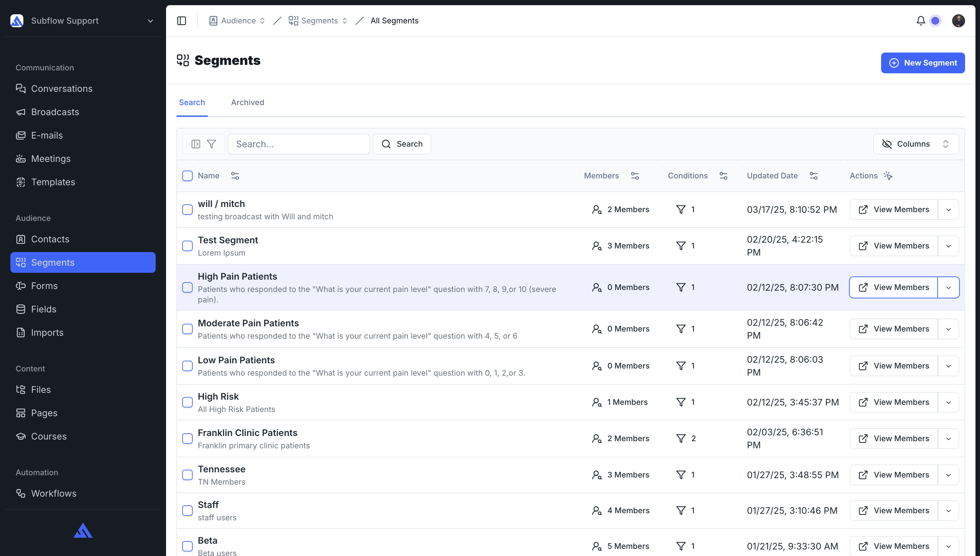The height and width of the screenshot is (556, 980).
Task: Open the notifications bell
Action: click(x=920, y=21)
